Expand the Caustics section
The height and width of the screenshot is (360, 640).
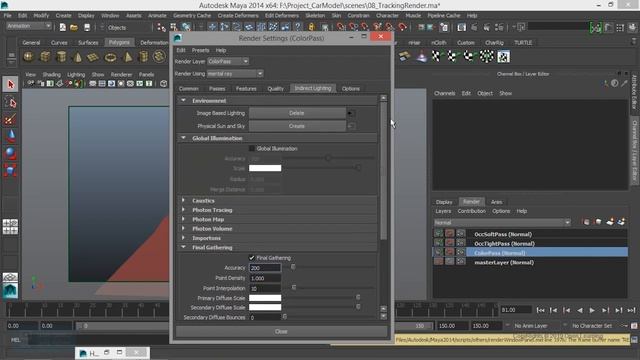[183, 200]
